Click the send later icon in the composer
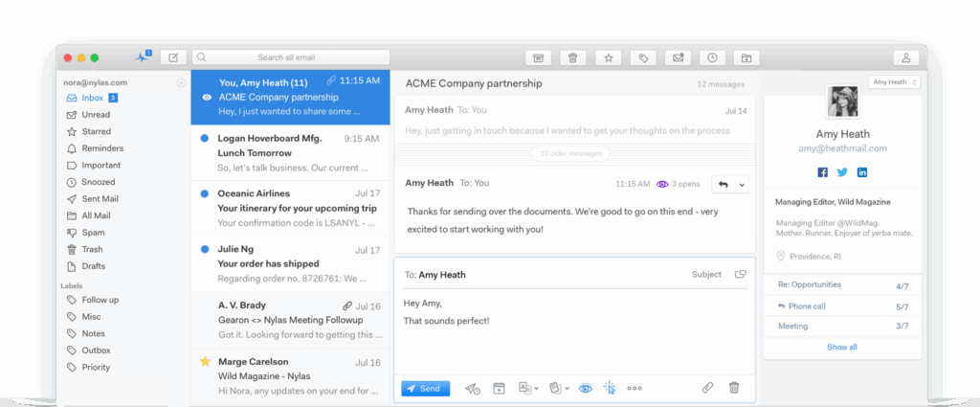The width and height of the screenshot is (980, 407). 472,388
